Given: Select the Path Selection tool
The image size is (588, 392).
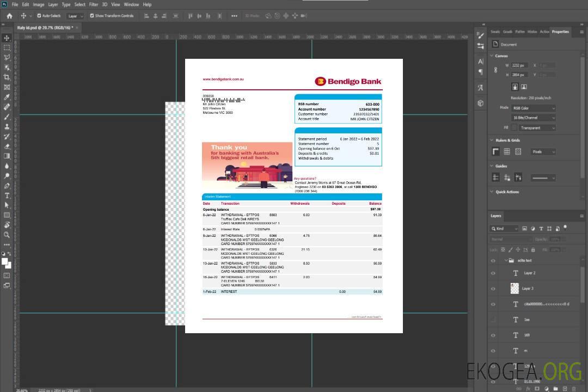Looking at the screenshot, I should 7,205.
